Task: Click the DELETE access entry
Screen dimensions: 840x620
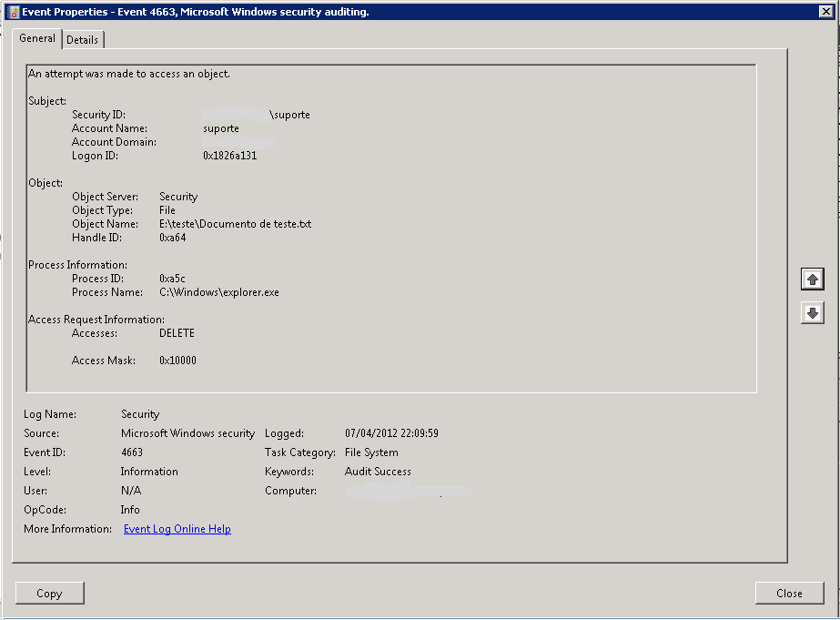Action: (177, 333)
